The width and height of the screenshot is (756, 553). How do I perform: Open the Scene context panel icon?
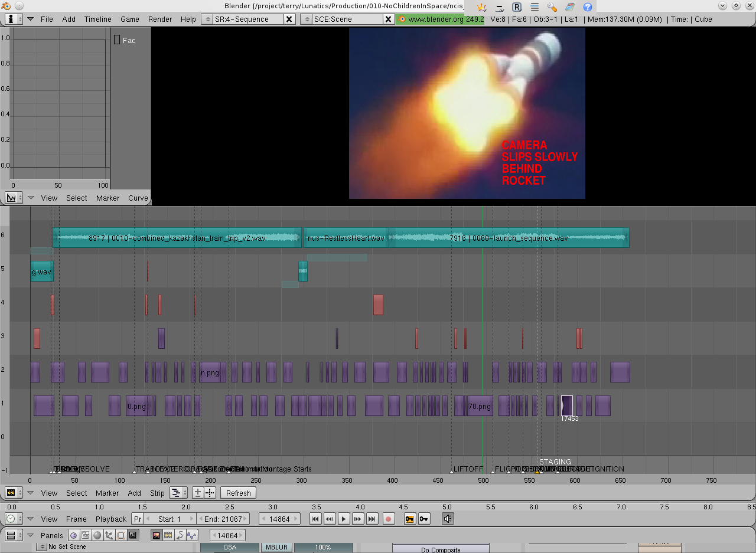point(133,535)
